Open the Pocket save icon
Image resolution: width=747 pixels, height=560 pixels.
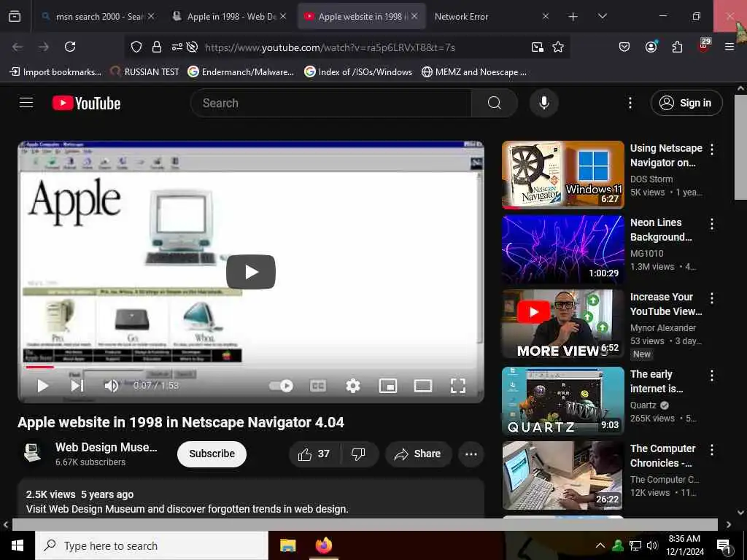[624, 47]
